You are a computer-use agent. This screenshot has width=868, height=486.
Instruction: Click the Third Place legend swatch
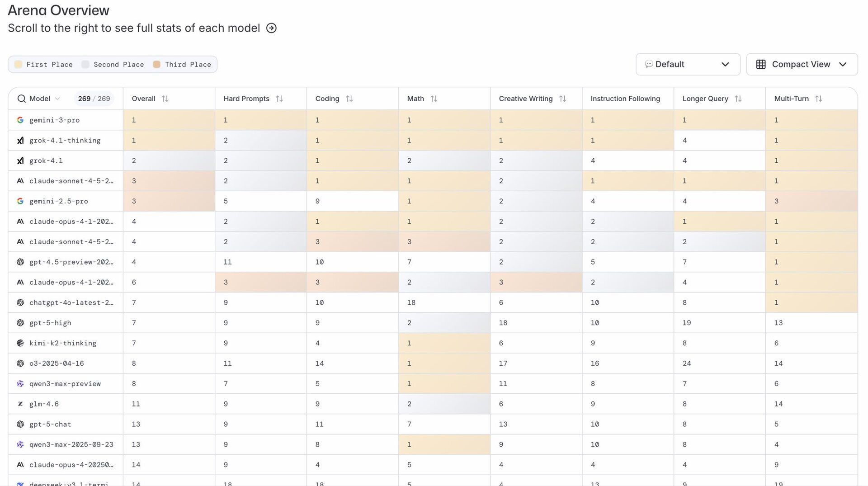(156, 64)
